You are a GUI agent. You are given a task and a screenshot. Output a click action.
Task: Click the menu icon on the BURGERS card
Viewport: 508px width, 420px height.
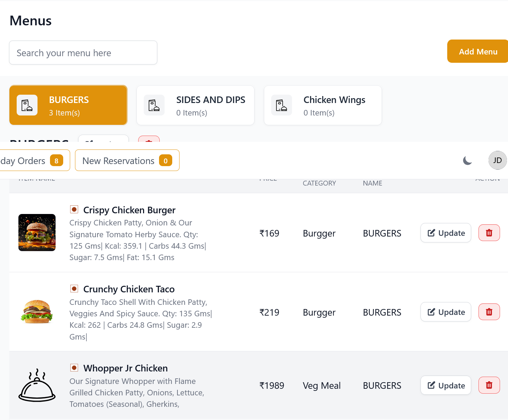click(x=27, y=105)
